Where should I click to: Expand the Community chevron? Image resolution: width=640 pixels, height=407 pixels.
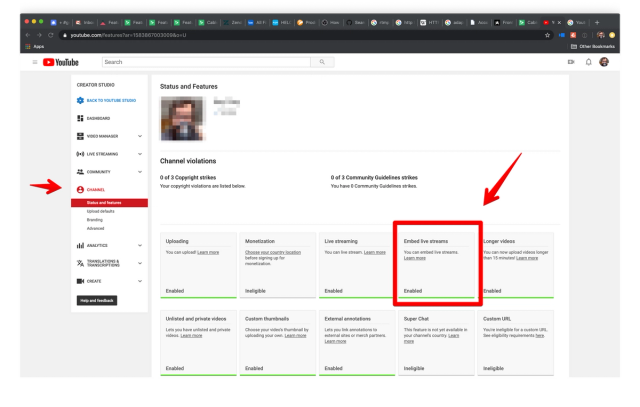click(x=140, y=172)
